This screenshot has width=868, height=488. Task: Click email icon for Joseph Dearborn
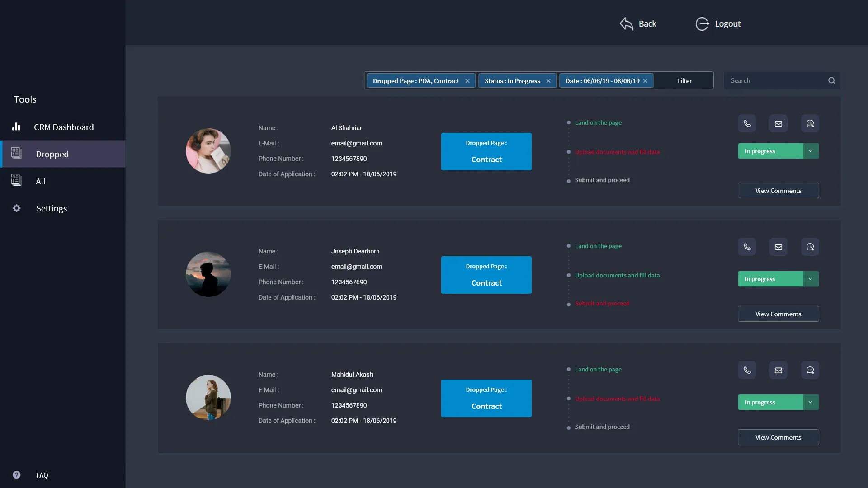coord(778,247)
